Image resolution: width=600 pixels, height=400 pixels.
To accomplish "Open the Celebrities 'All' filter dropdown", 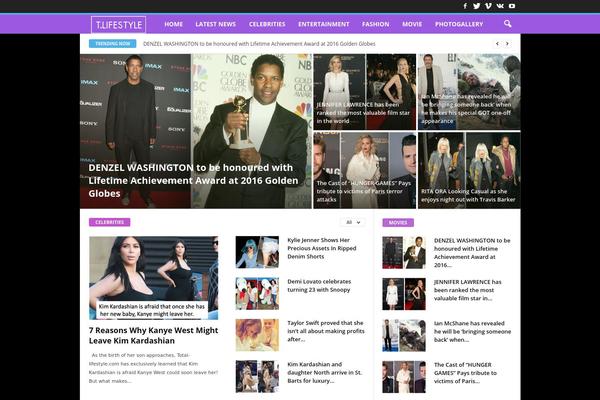I will (x=352, y=222).
